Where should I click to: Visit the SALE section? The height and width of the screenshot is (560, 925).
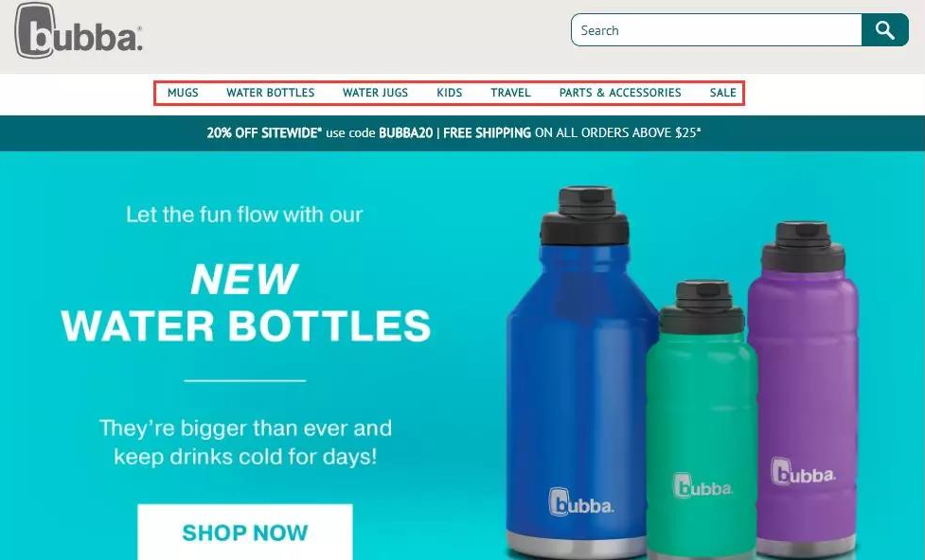722,93
